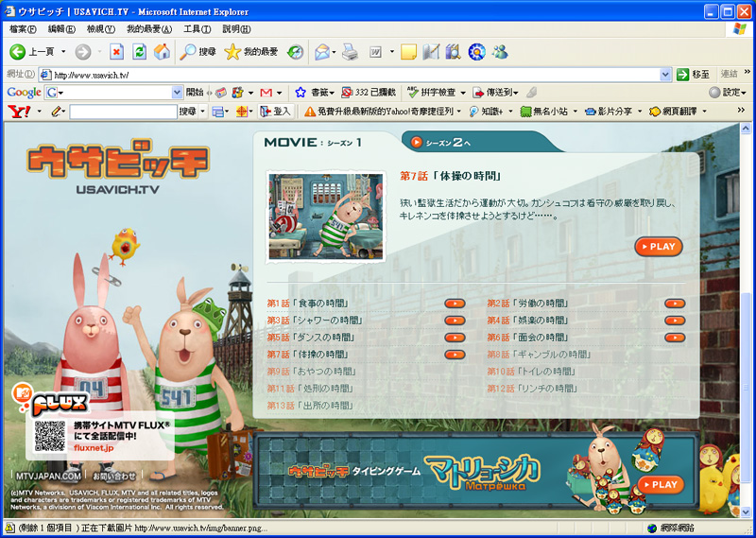The width and height of the screenshot is (756, 538).
Task: Open the 檢視(V) menu
Action: [100, 29]
